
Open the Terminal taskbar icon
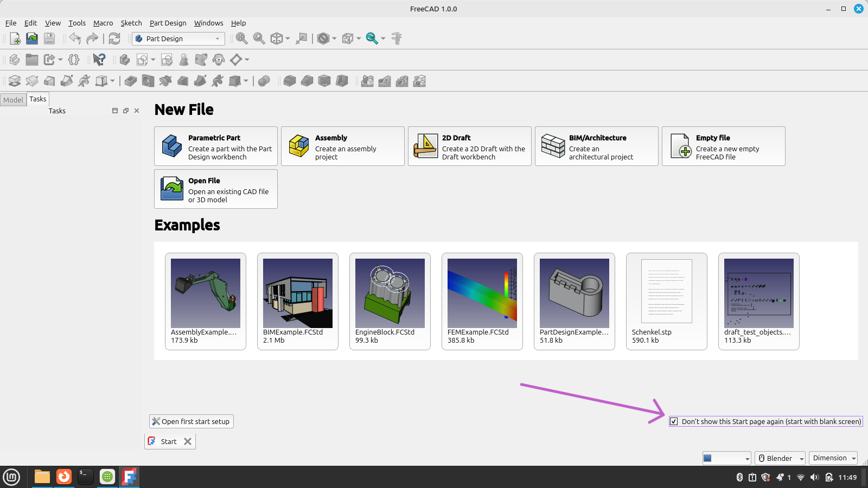[86, 477]
